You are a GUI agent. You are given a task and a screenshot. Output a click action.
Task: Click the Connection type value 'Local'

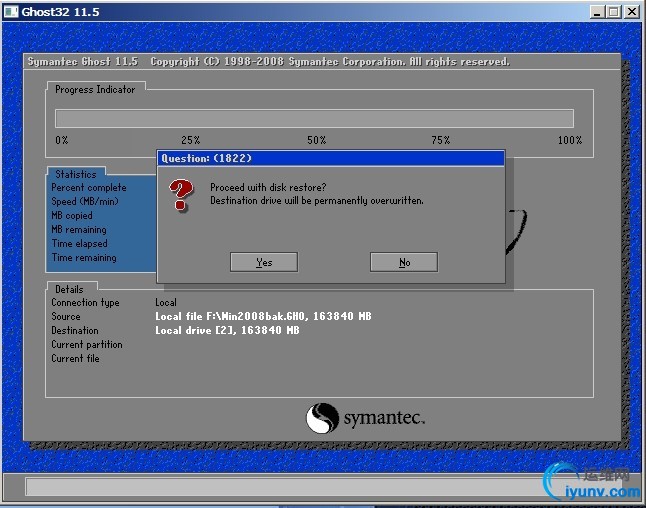point(166,302)
